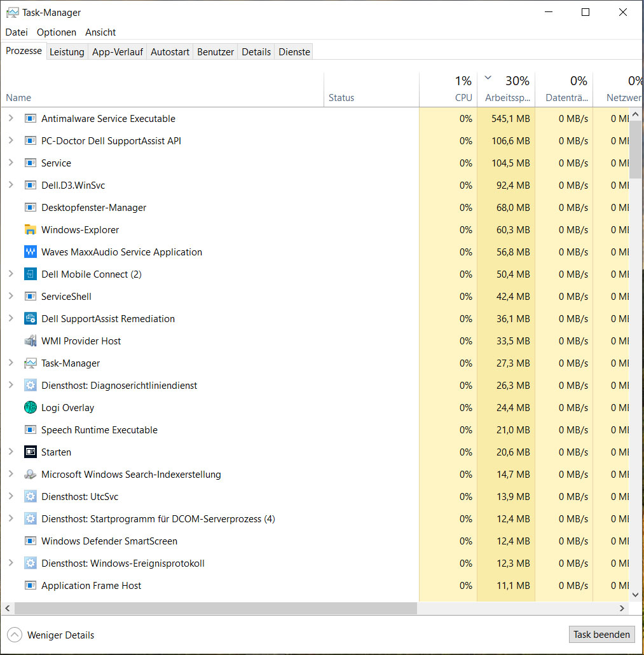The height and width of the screenshot is (655, 644).
Task: Click the Application Frame Host icon
Action: (30, 585)
